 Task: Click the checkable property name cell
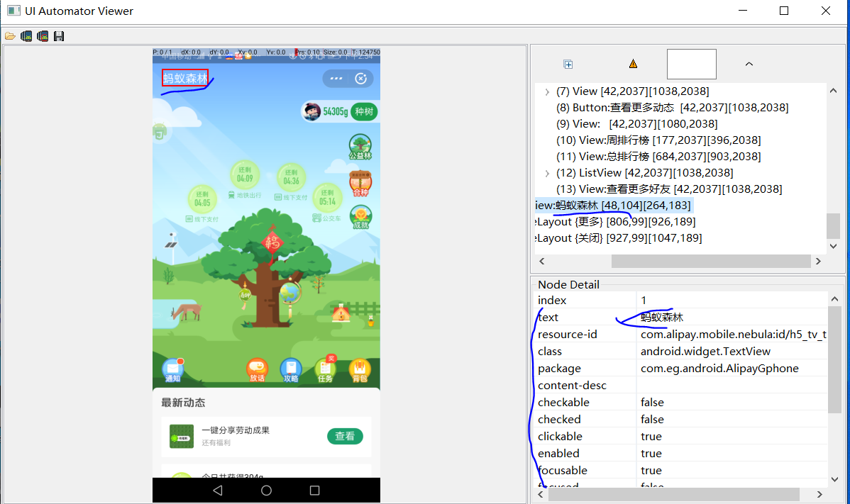point(585,402)
